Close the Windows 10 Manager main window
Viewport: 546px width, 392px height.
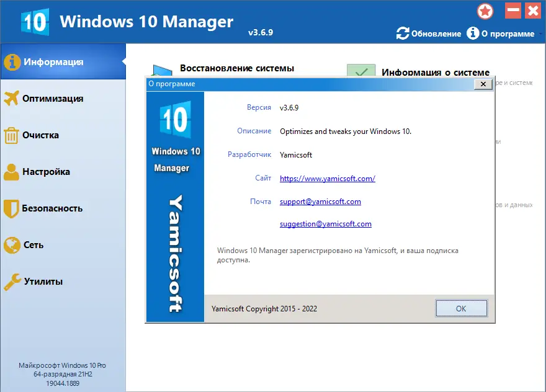pos(533,11)
